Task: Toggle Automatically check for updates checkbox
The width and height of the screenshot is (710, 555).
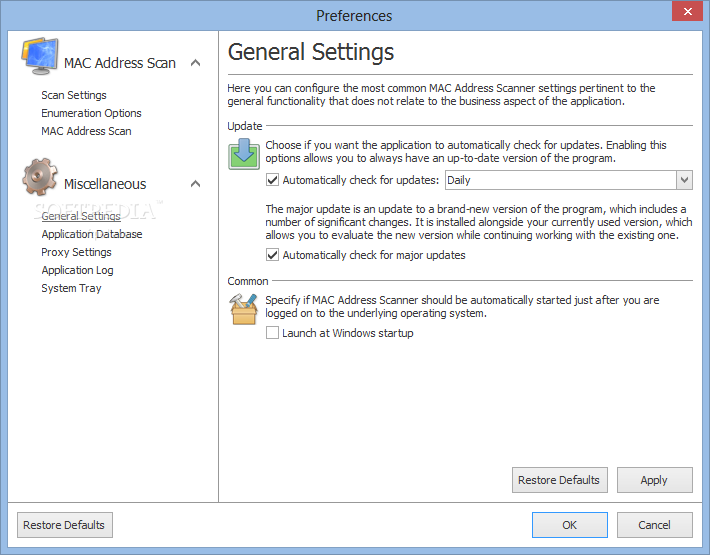Action: (x=272, y=180)
